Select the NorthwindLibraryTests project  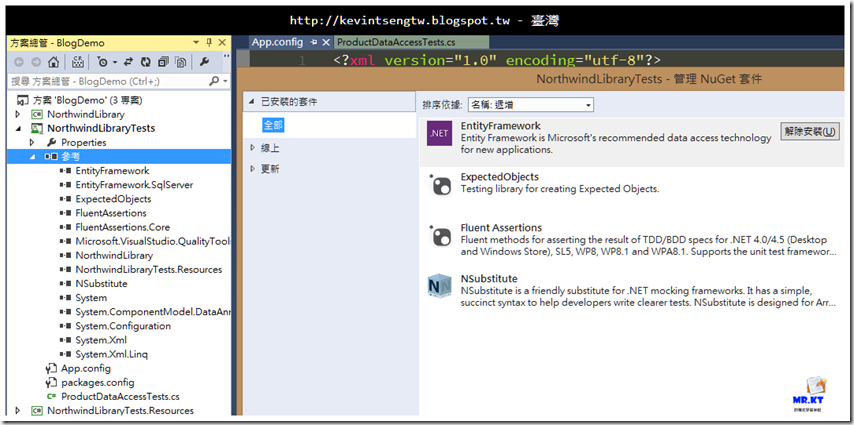click(x=101, y=129)
